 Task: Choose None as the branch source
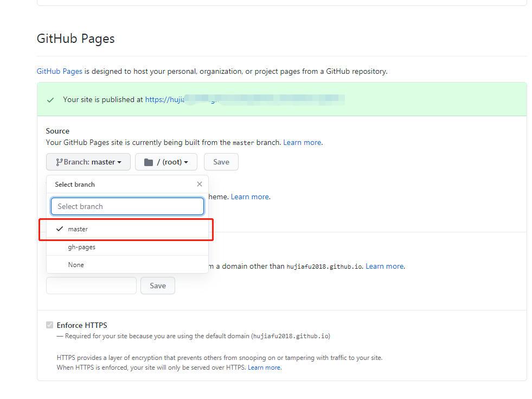pos(127,264)
